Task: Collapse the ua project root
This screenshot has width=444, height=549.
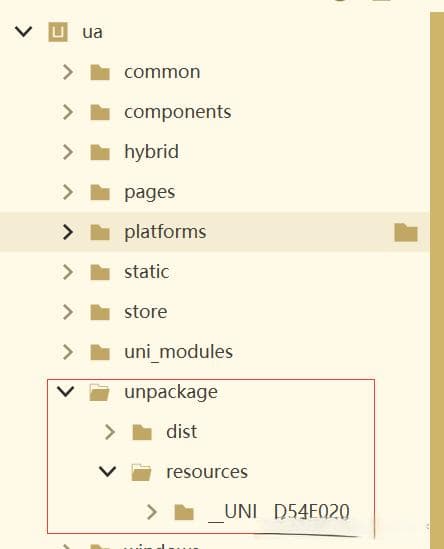Action: pos(23,32)
